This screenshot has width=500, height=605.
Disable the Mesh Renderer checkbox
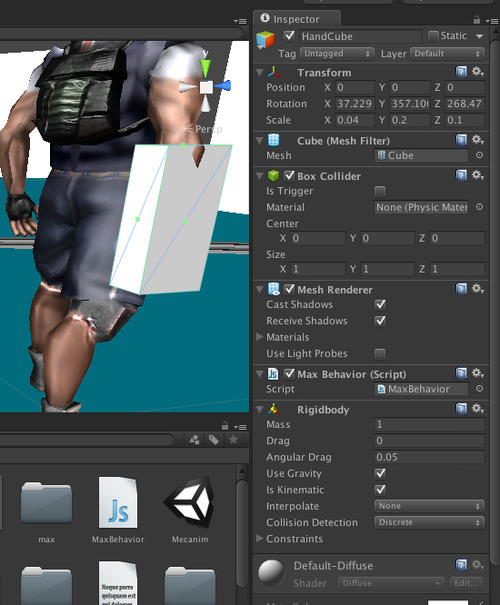[289, 289]
